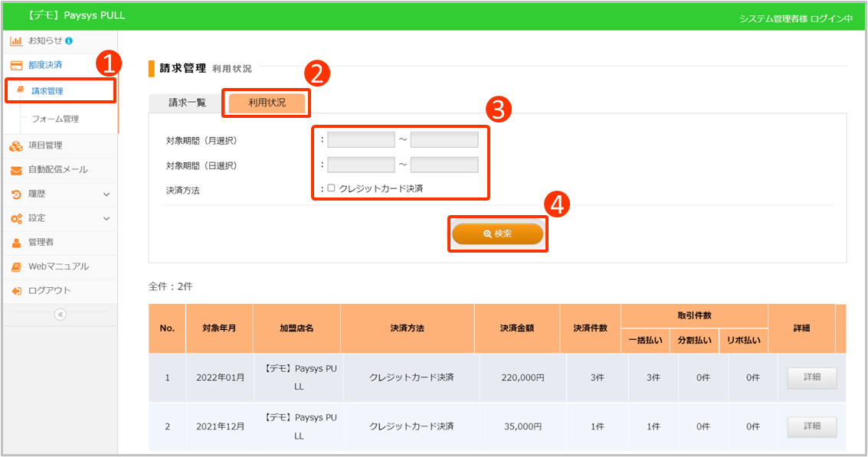Image resolution: width=868 pixels, height=457 pixels.
Task: Click the 管理者 person icon
Action: 16,243
